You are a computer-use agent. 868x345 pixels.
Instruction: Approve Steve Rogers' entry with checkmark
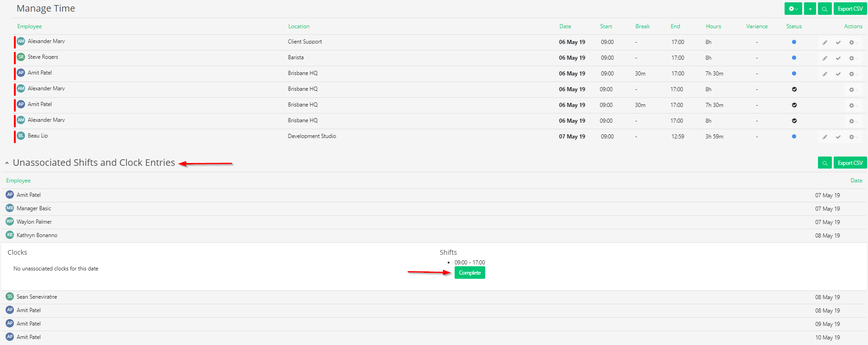coord(838,58)
